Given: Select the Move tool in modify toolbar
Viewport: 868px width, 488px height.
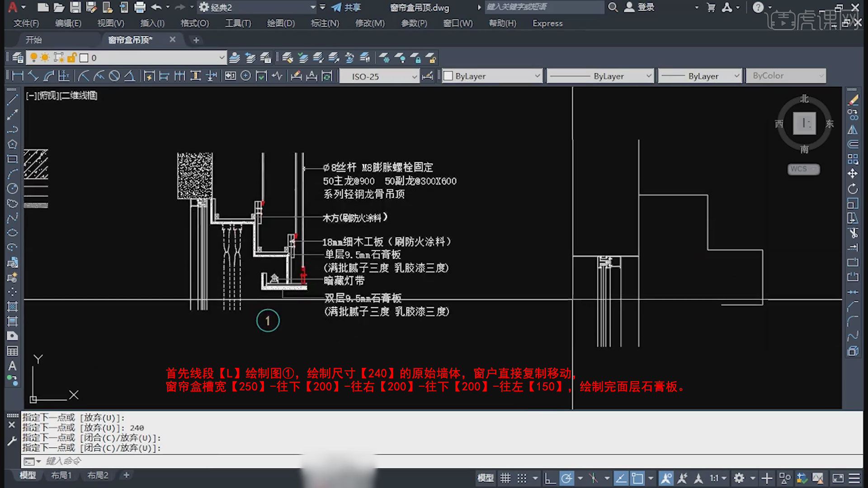Looking at the screenshot, I should pyautogui.click(x=853, y=174).
